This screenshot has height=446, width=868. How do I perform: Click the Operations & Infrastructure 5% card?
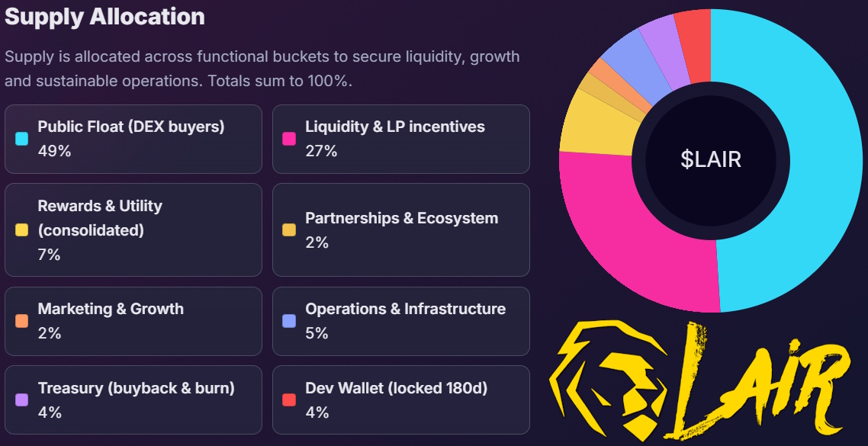point(401,321)
